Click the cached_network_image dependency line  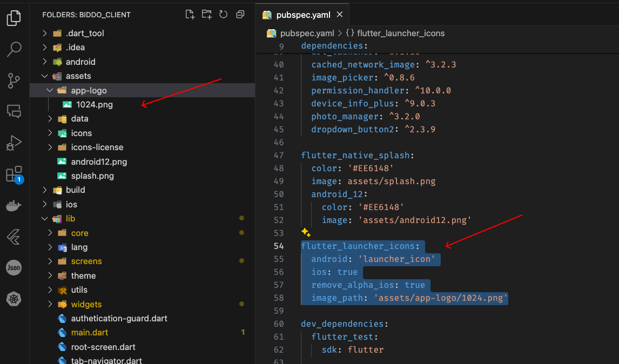(383, 64)
